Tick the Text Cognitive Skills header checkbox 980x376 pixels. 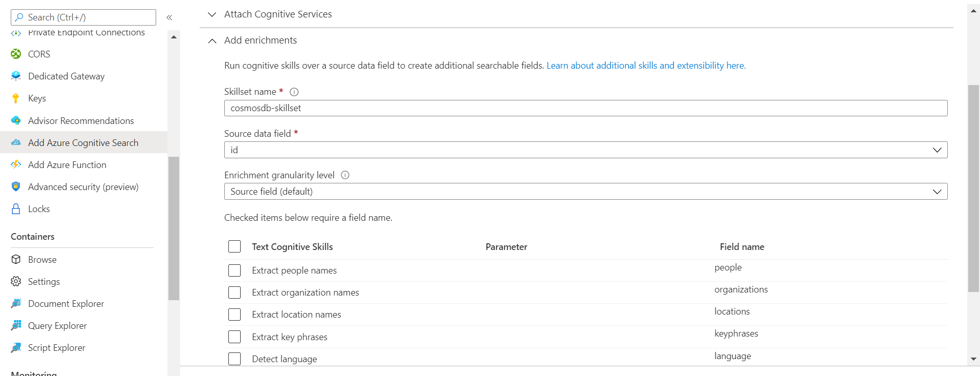click(x=235, y=246)
